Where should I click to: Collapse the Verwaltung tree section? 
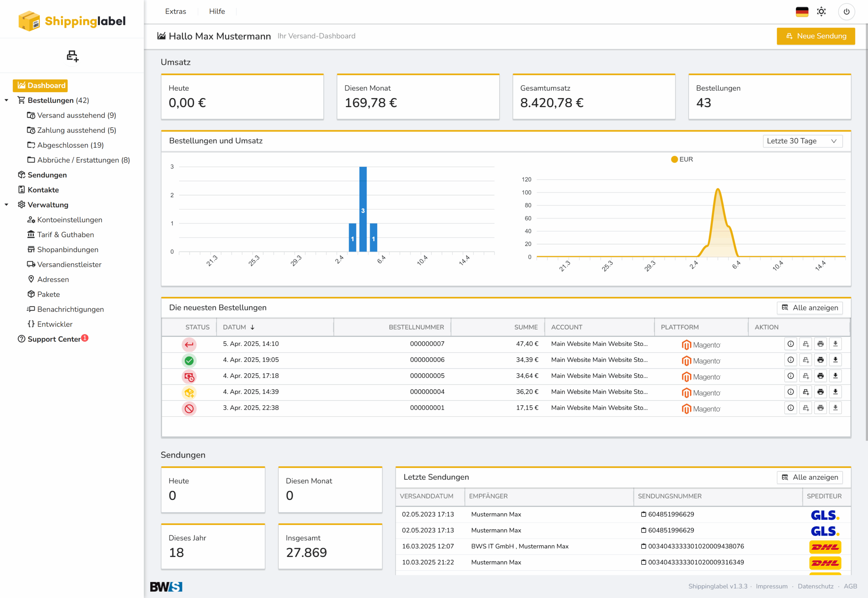pyautogui.click(x=6, y=205)
